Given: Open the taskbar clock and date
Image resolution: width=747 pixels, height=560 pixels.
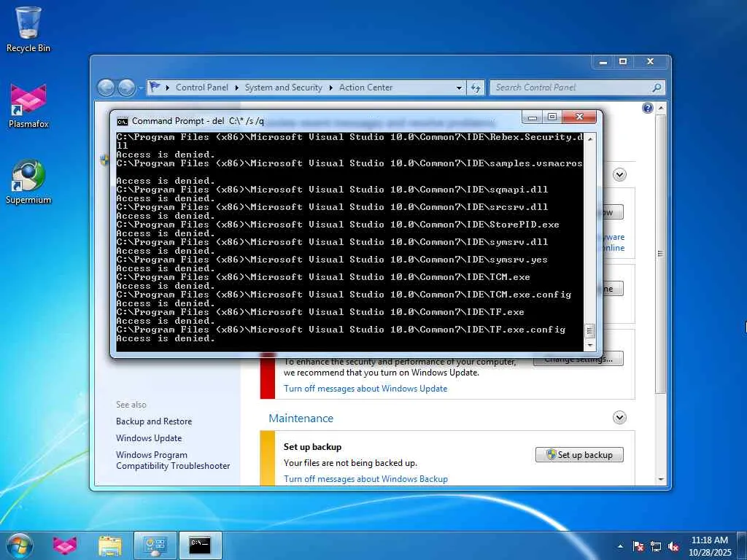Looking at the screenshot, I should coord(710,546).
